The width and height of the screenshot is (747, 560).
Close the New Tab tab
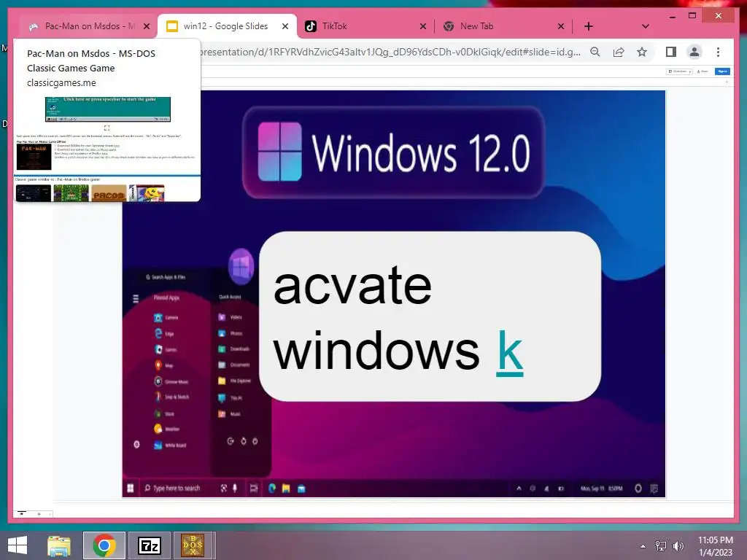561,26
